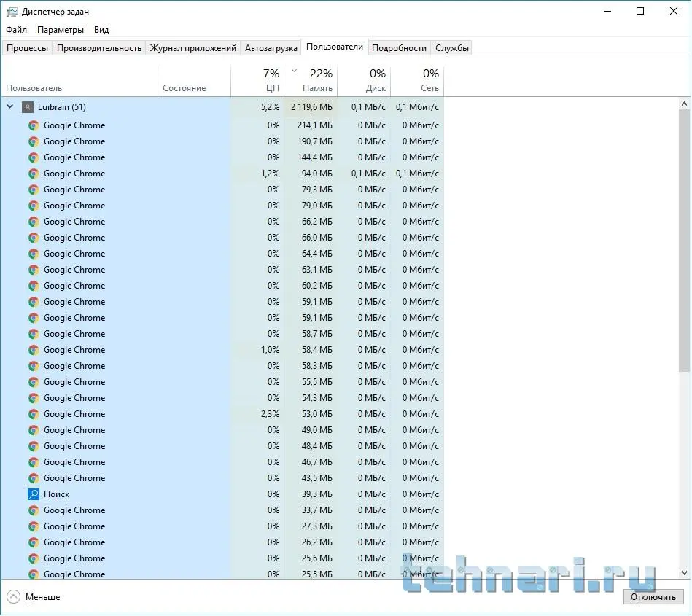Select the Chrome icon in the 58,7 МБ row
This screenshot has height=616, width=692.
34,334
